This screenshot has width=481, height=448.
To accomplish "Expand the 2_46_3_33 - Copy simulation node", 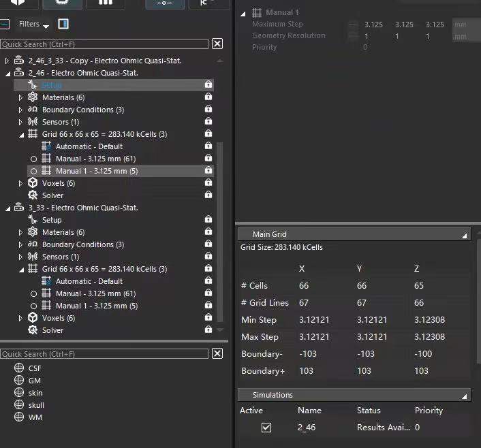I will [7, 61].
